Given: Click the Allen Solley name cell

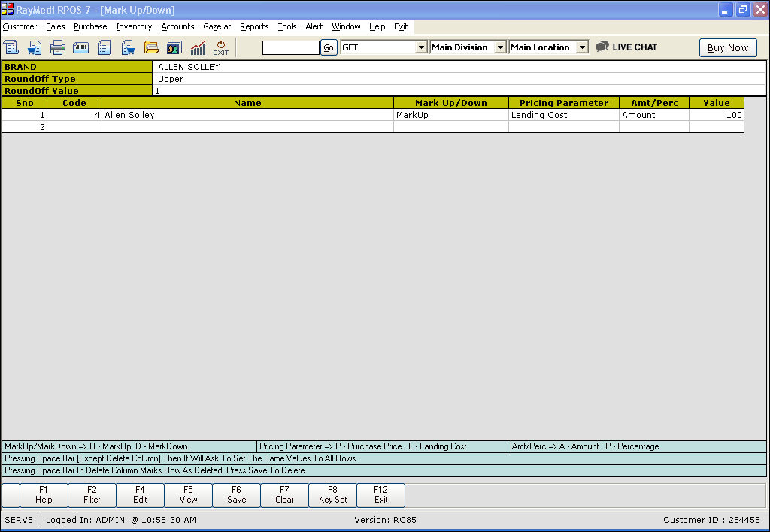Looking at the screenshot, I should point(247,115).
